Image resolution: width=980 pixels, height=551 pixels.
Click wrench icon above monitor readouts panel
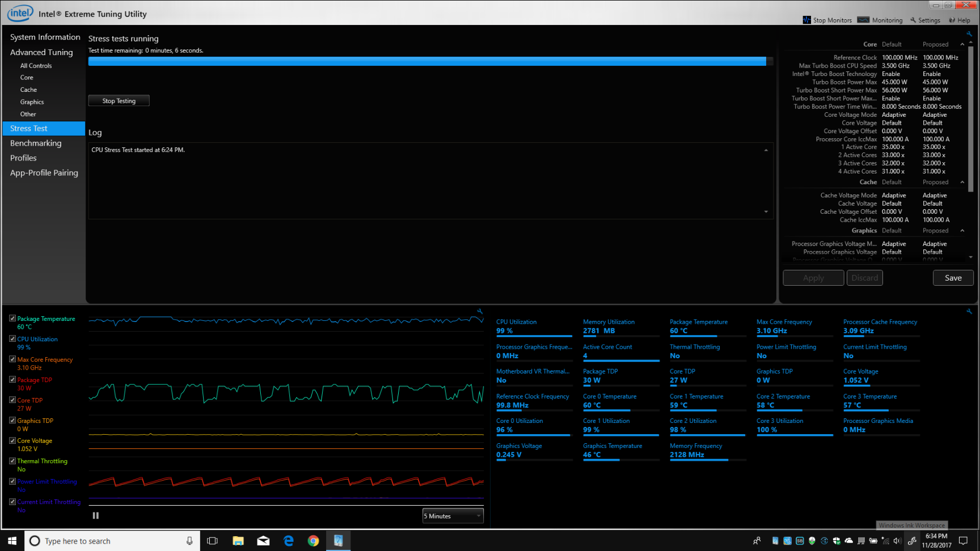(969, 311)
